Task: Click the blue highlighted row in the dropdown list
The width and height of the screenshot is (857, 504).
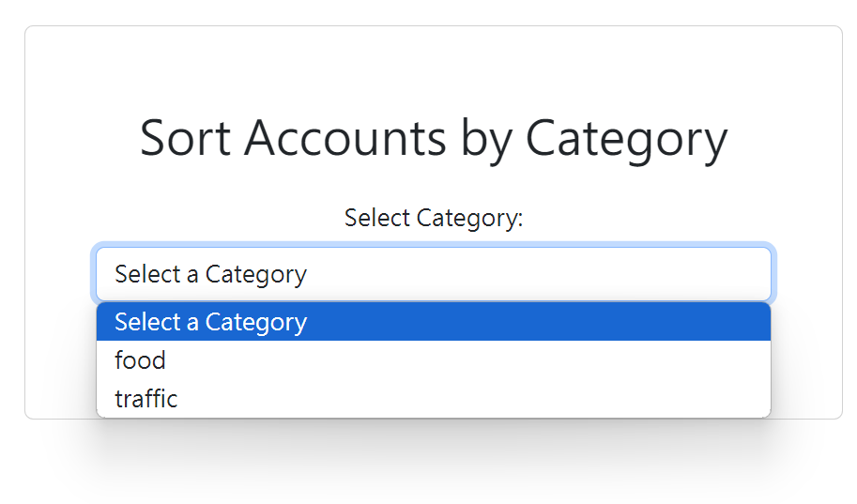Action: (433, 322)
